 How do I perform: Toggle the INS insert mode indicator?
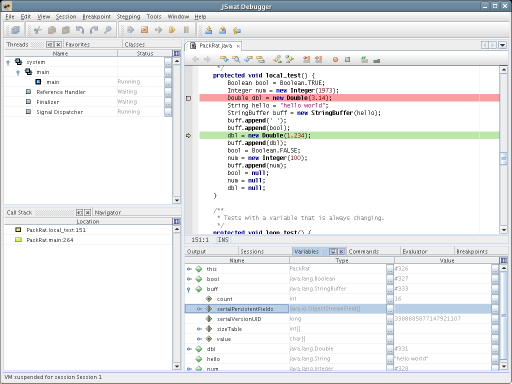[223, 240]
